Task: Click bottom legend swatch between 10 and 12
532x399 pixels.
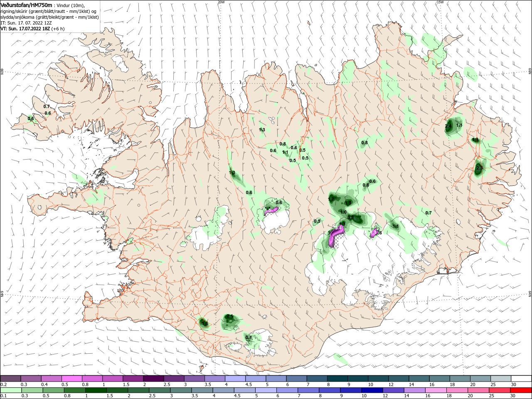Action: pyautogui.click(x=372, y=390)
